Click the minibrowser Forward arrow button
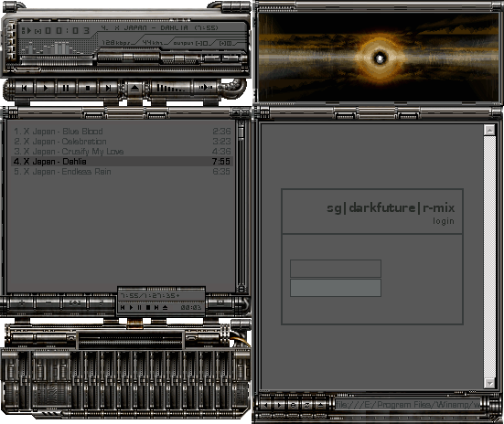Image resolution: width=504 pixels, height=424 pixels. [279, 406]
